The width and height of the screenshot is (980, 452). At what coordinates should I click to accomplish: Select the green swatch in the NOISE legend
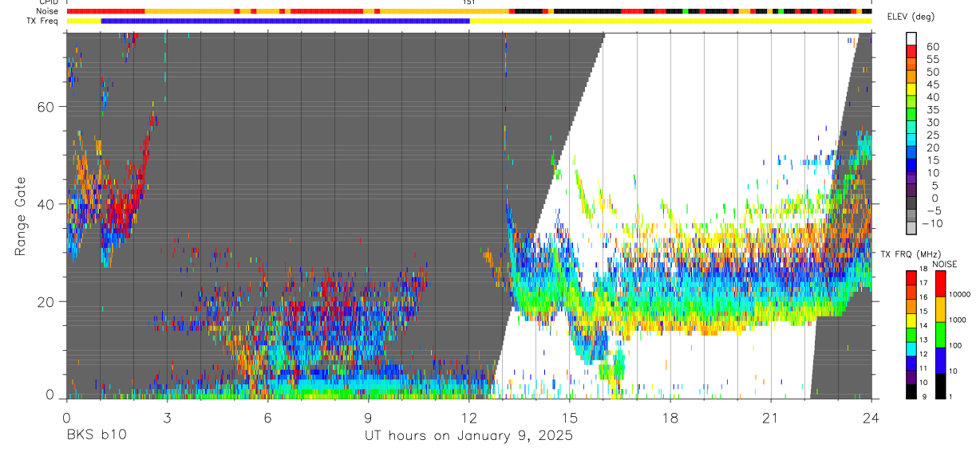pos(942,334)
